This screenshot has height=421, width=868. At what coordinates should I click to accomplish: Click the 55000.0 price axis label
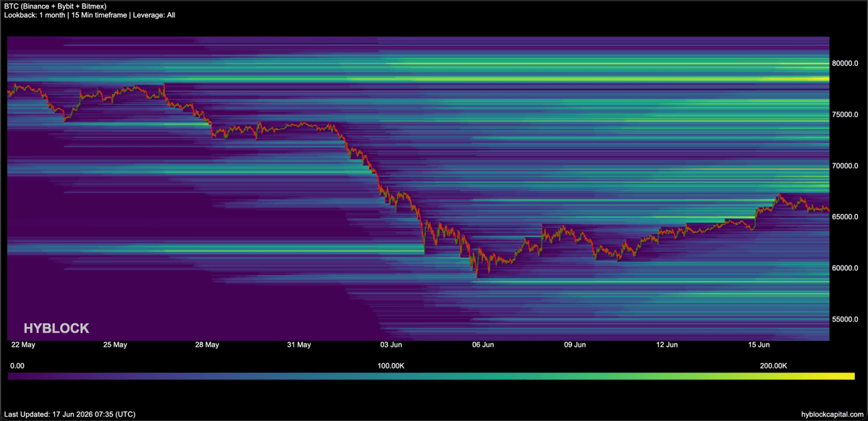[845, 320]
